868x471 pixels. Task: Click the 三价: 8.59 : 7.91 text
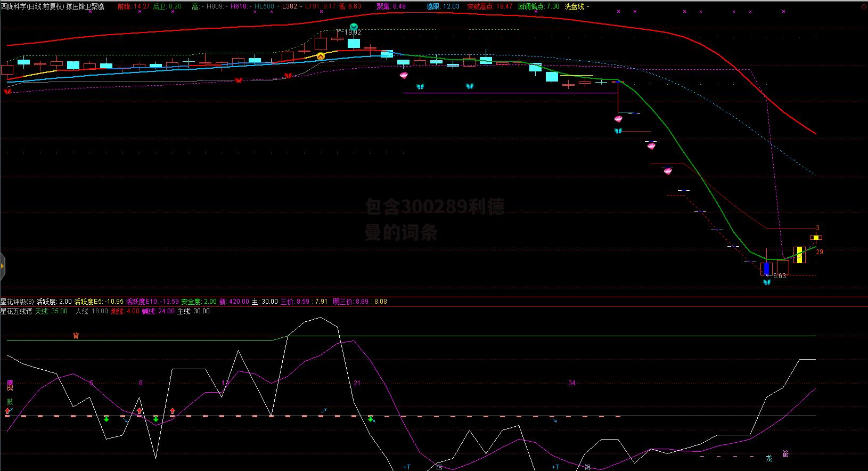304,302
